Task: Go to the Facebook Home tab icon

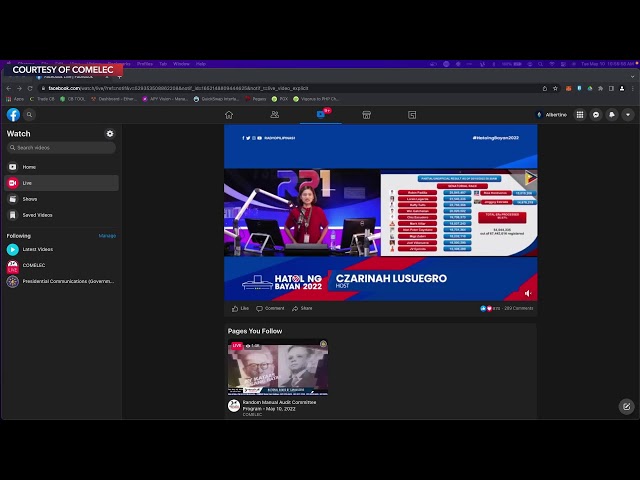Action: coord(229,115)
